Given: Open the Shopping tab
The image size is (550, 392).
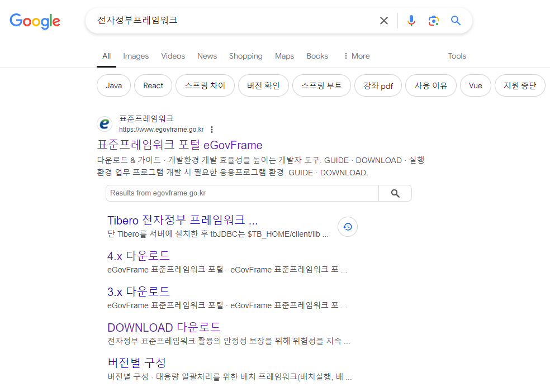Looking at the screenshot, I should (x=245, y=56).
